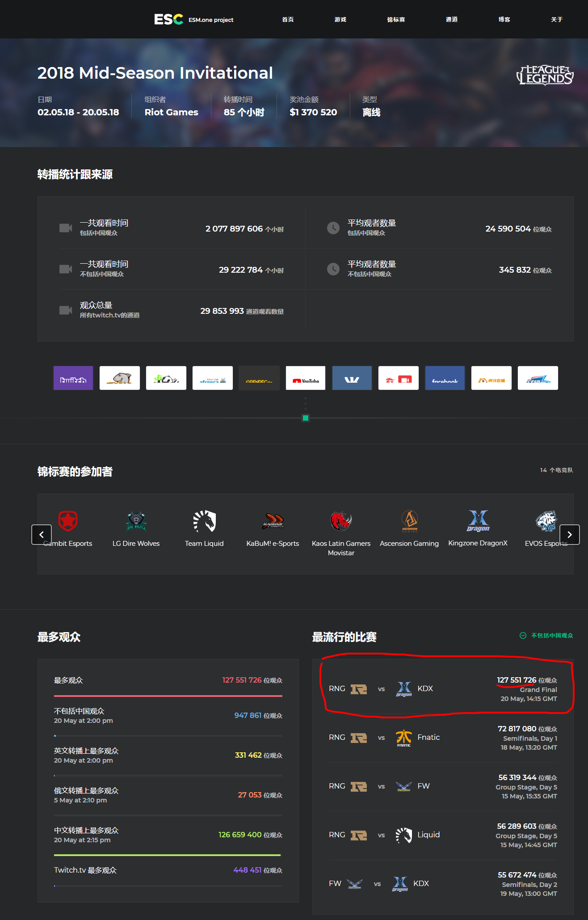Open the Gambit Esports team name link
Screen dimensions: 588x920
[68, 544]
